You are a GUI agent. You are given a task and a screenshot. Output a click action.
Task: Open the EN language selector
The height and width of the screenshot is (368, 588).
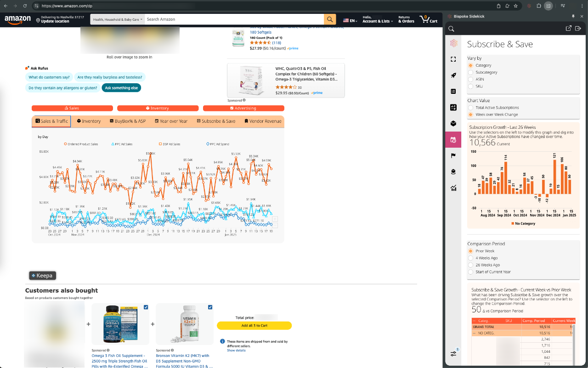tap(350, 21)
